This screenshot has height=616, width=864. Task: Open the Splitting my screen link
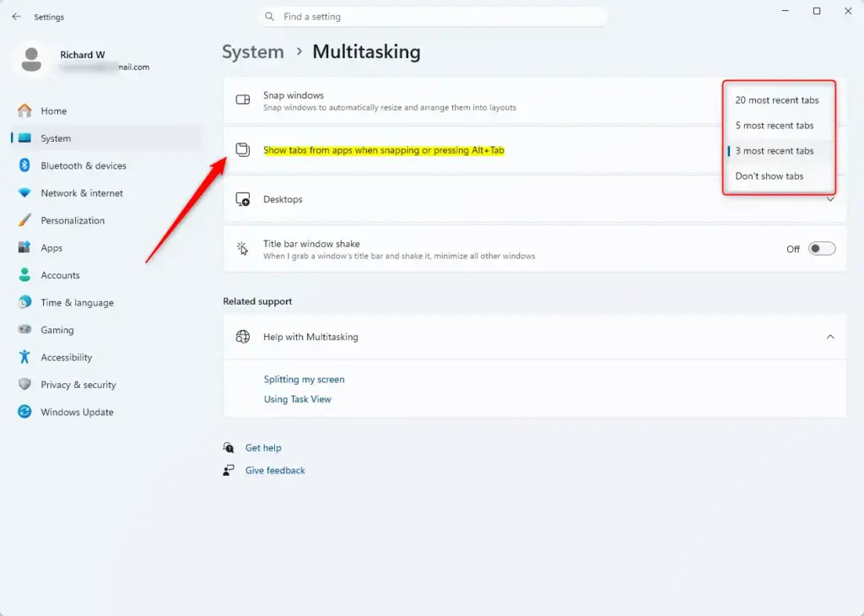(x=304, y=379)
